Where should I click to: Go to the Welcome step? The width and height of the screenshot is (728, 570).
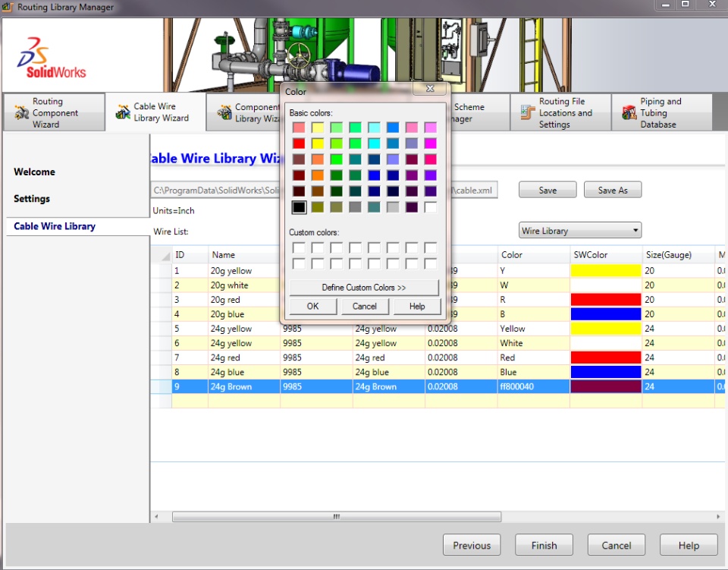click(x=34, y=172)
